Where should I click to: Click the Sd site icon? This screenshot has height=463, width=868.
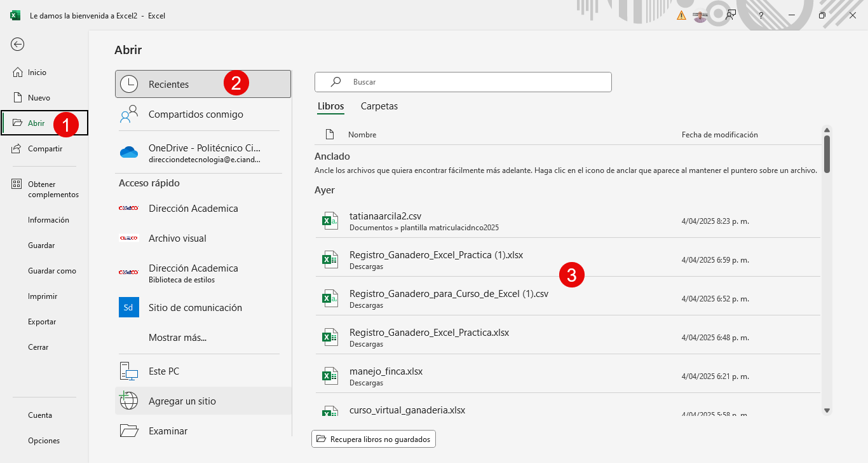tap(129, 307)
